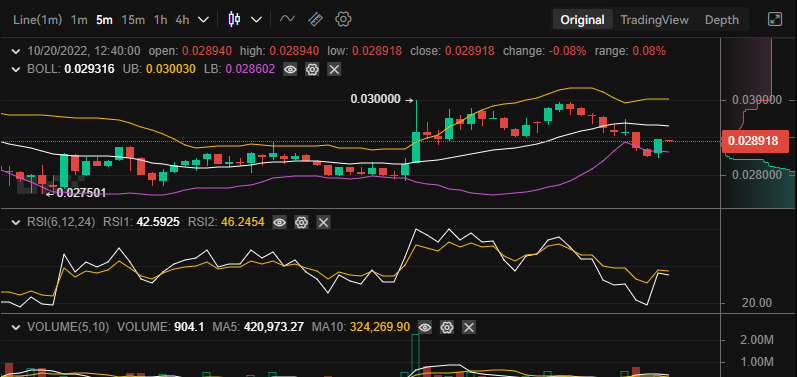
Task: Open chart settings gear in top toolbar
Action: click(x=344, y=19)
